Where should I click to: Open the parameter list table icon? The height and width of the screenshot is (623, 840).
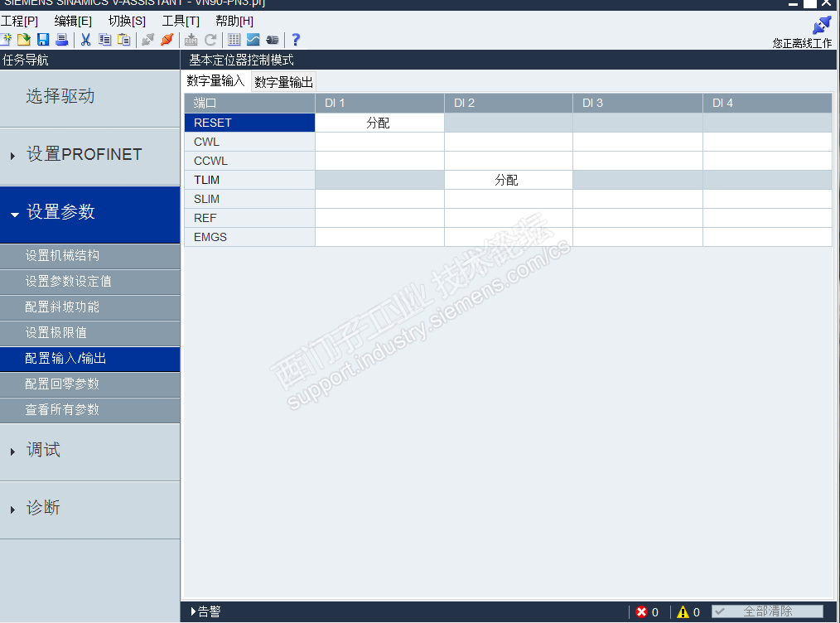tap(234, 40)
